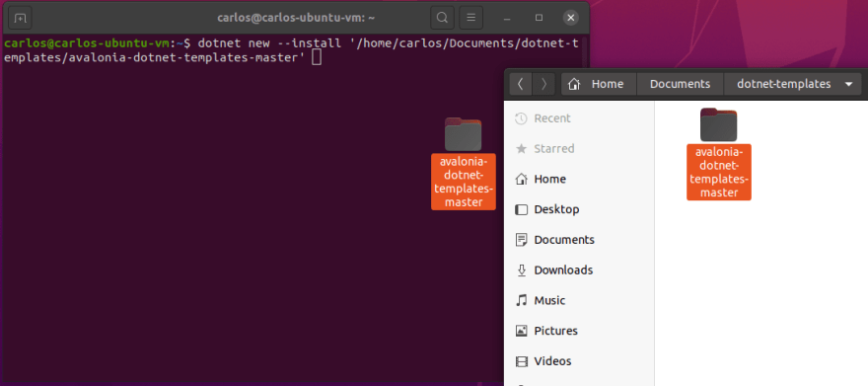Expand the dotnet-templates path dropdown arrow
The width and height of the screenshot is (868, 386).
coord(849,85)
